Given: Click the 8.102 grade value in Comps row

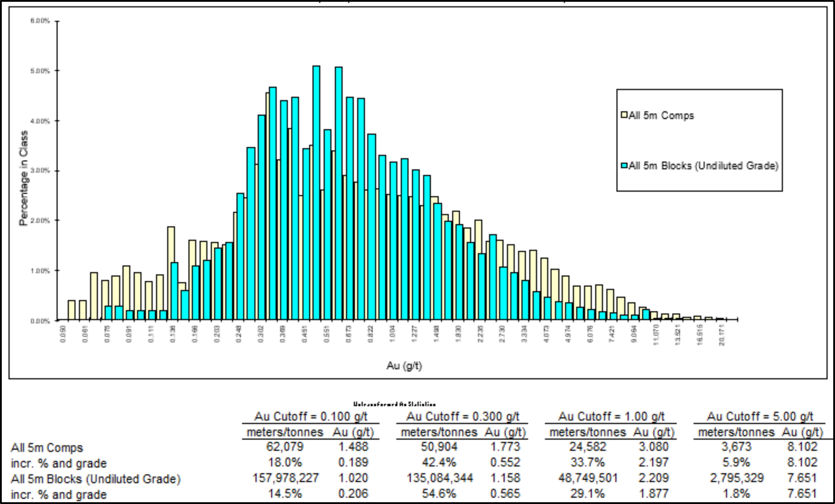Looking at the screenshot, I should [x=802, y=447].
